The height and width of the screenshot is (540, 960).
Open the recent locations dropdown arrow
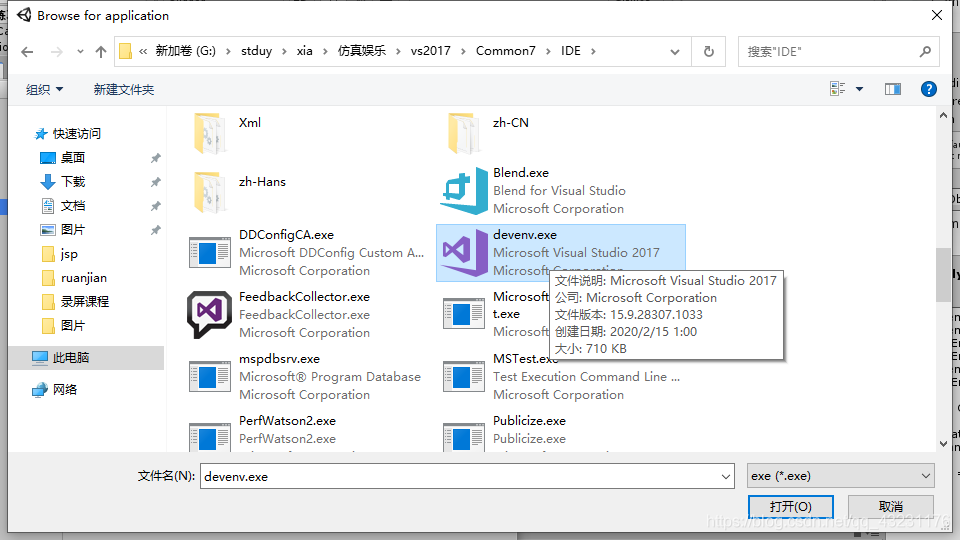80,52
